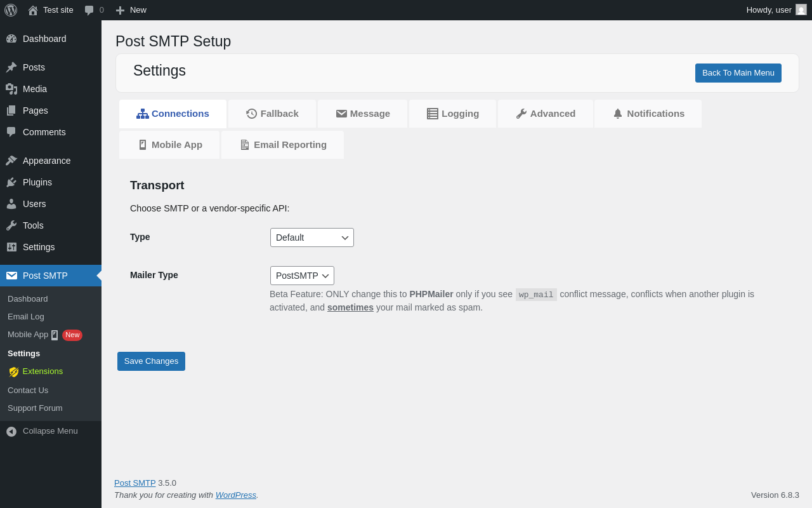Go to Media library in sidebar
The width and height of the screenshot is (812, 508).
35,89
